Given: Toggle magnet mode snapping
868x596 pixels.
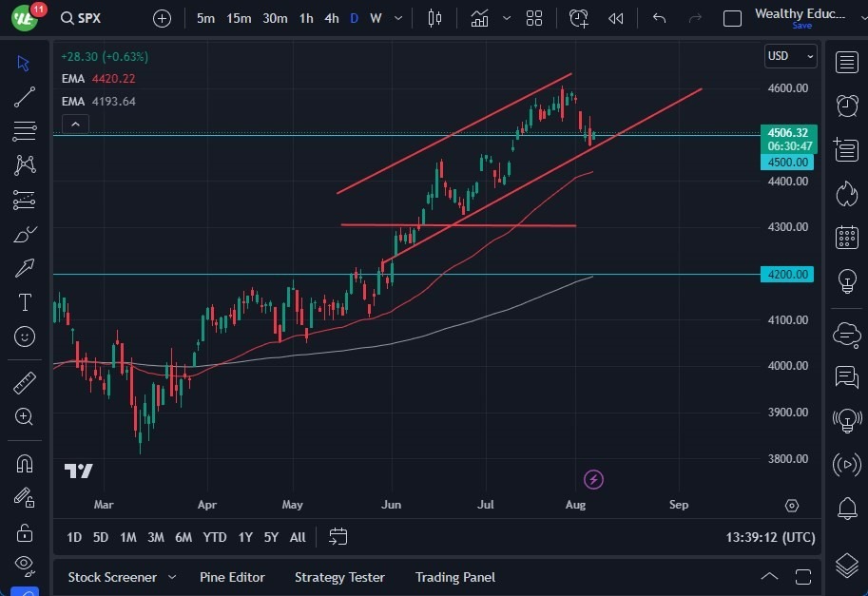Looking at the screenshot, I should tap(25, 463).
